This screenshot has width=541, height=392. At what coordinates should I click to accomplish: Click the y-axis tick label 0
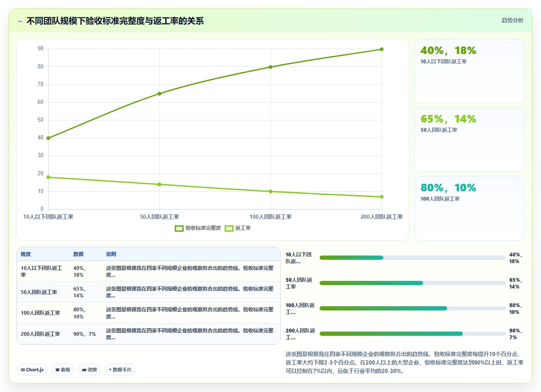(42, 209)
